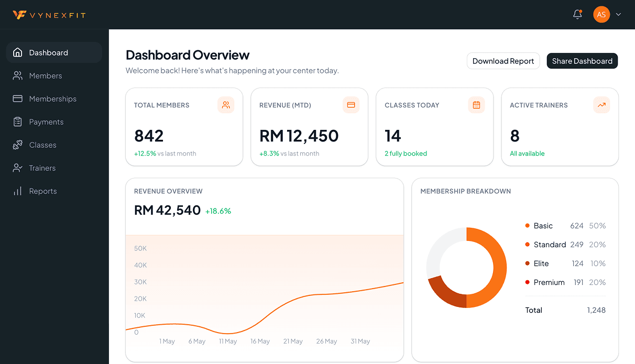Click the Memberships card icon in sidebar

[18, 98]
